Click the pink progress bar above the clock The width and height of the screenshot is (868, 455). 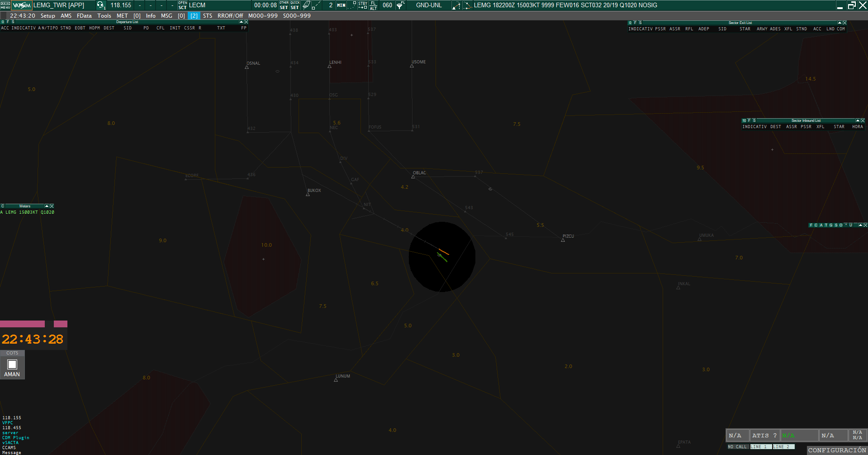[23, 324]
